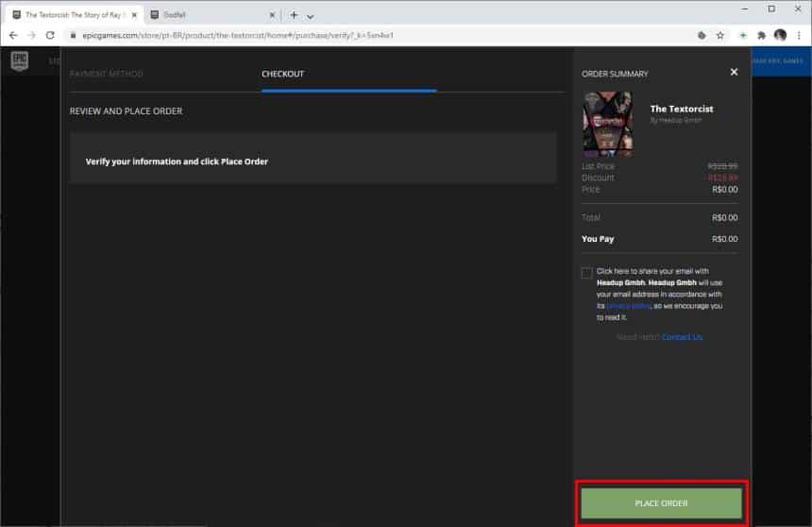Screen dimensions: 812x527
Task: Close The Textorcist browser tab
Action: 134,15
